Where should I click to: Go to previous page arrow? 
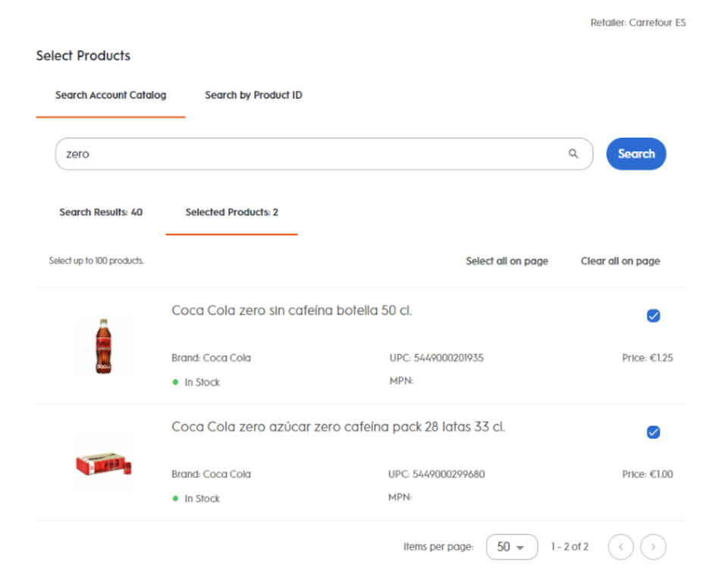(x=620, y=547)
